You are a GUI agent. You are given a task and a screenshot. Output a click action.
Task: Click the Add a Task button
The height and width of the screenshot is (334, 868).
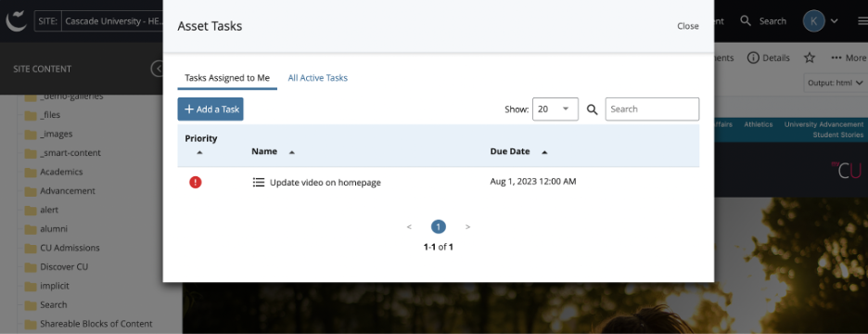coord(211,109)
